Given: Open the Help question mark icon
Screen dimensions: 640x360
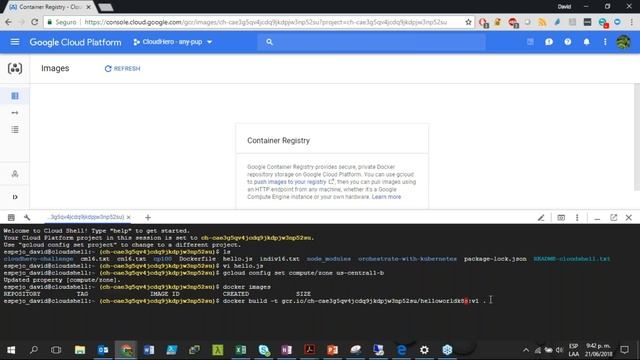Looking at the screenshot, I should pos(567,42).
